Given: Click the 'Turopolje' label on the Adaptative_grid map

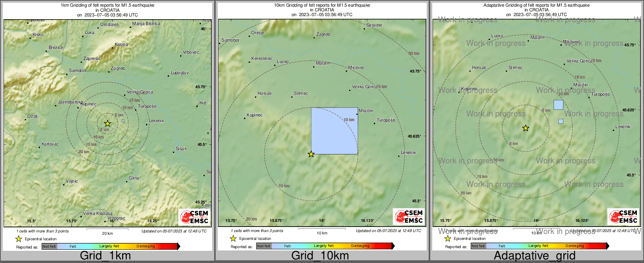Looking at the screenshot, I should [x=601, y=94].
